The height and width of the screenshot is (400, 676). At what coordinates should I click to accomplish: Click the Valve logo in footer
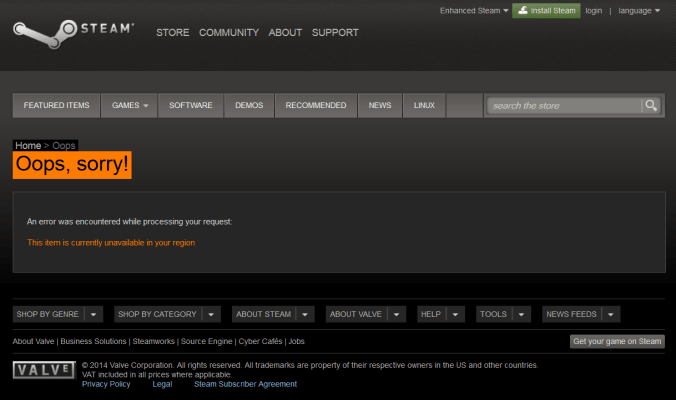(x=43, y=370)
